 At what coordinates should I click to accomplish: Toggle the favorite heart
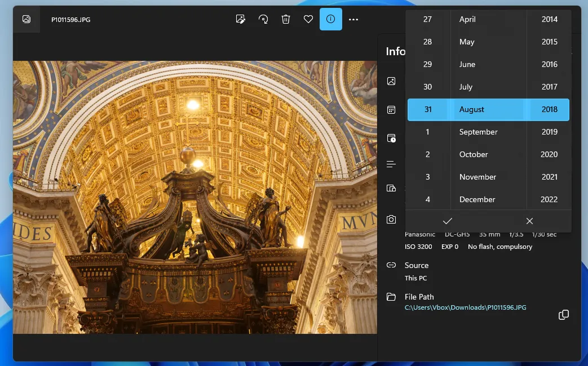(x=308, y=19)
